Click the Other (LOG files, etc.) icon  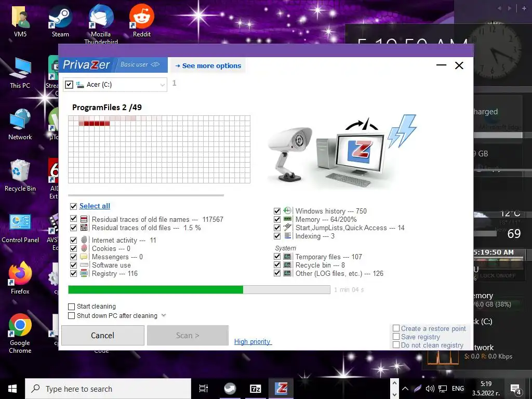287,273
